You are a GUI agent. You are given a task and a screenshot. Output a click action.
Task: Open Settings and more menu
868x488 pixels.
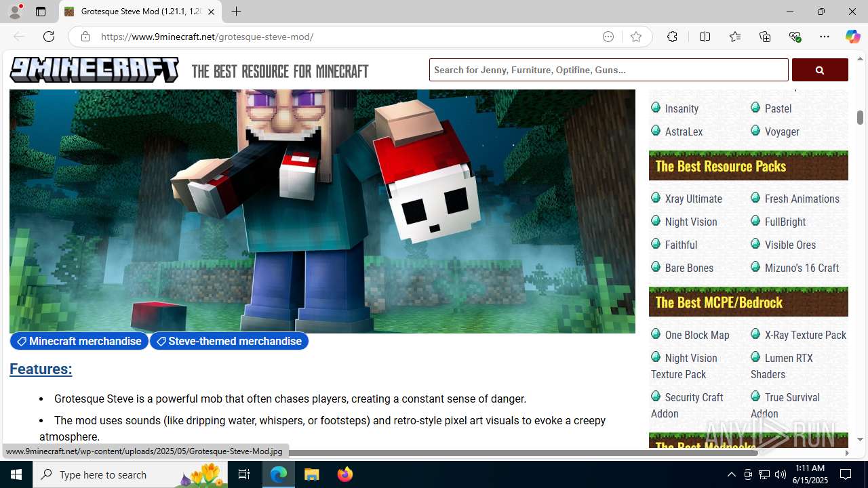[825, 37]
